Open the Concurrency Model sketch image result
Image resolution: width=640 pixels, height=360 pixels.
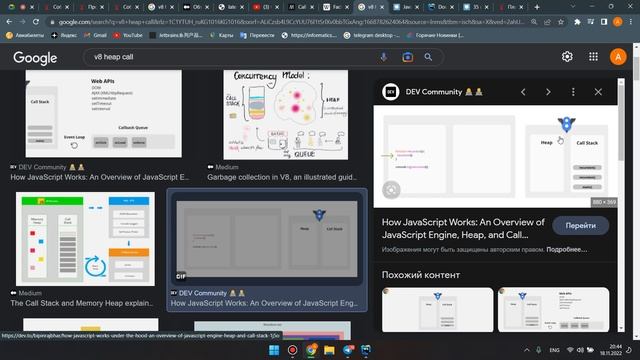tap(286, 115)
